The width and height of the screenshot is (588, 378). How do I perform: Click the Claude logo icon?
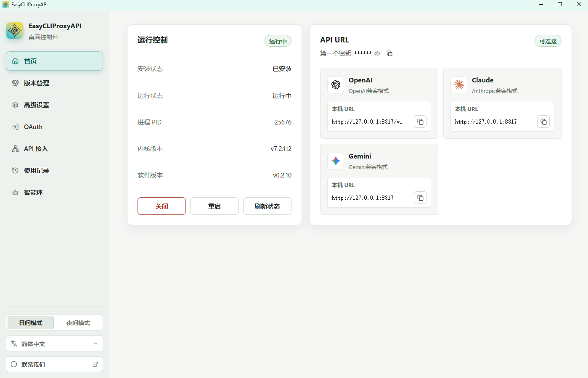459,85
